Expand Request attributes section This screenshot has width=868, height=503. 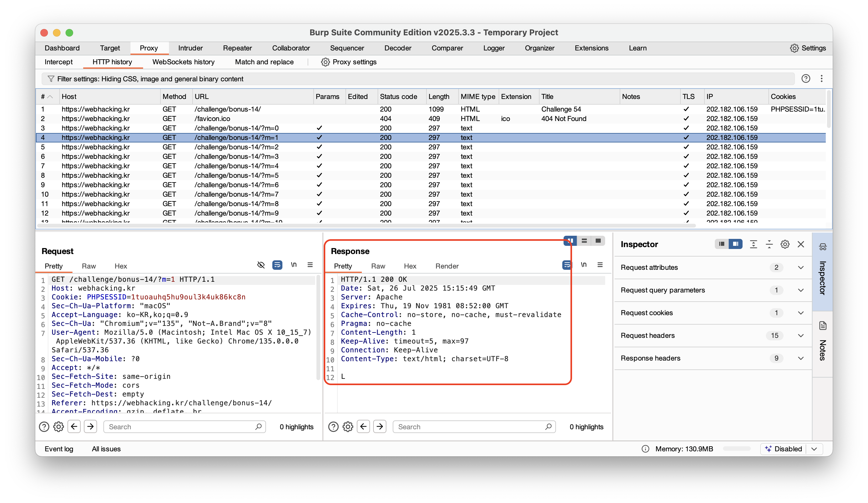coord(801,267)
